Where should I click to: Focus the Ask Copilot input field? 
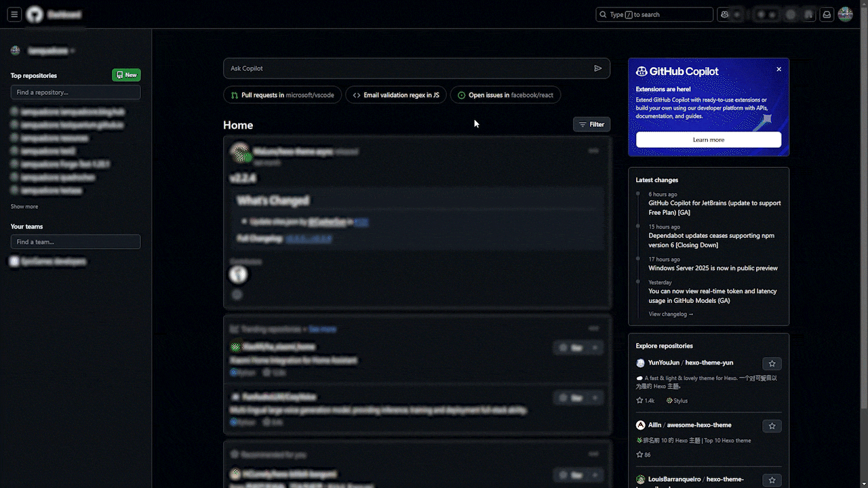[x=407, y=68]
